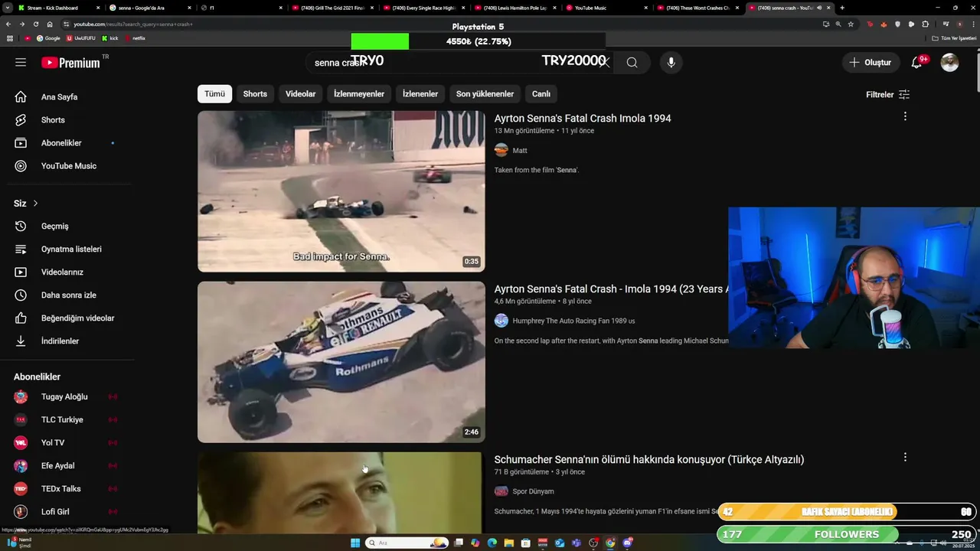This screenshot has width=980, height=551.
Task: Play the 0:35 Senna crash thumbnail
Action: 341,191
